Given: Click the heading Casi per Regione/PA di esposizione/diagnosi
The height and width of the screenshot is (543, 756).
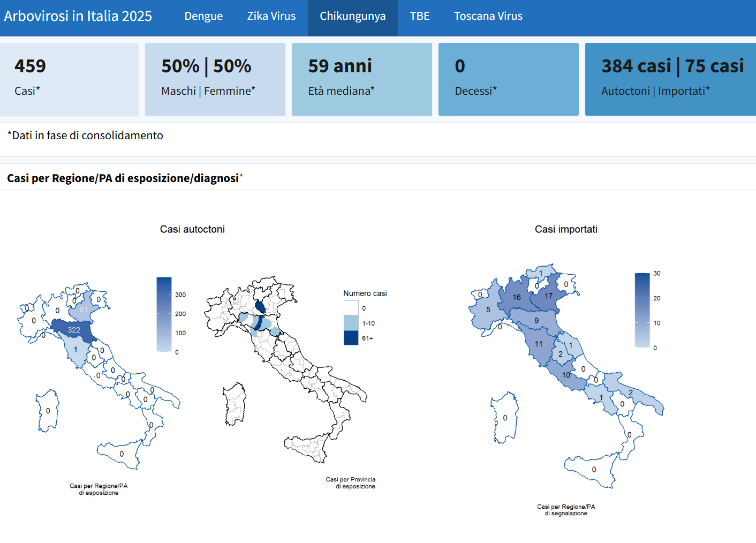Looking at the screenshot, I should point(124,177).
